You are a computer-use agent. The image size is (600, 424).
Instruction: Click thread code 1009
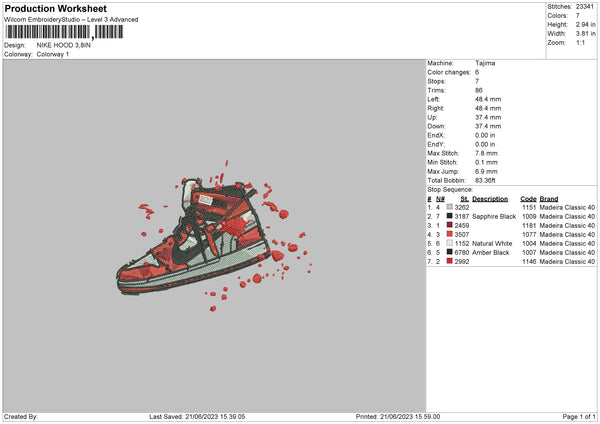529,217
